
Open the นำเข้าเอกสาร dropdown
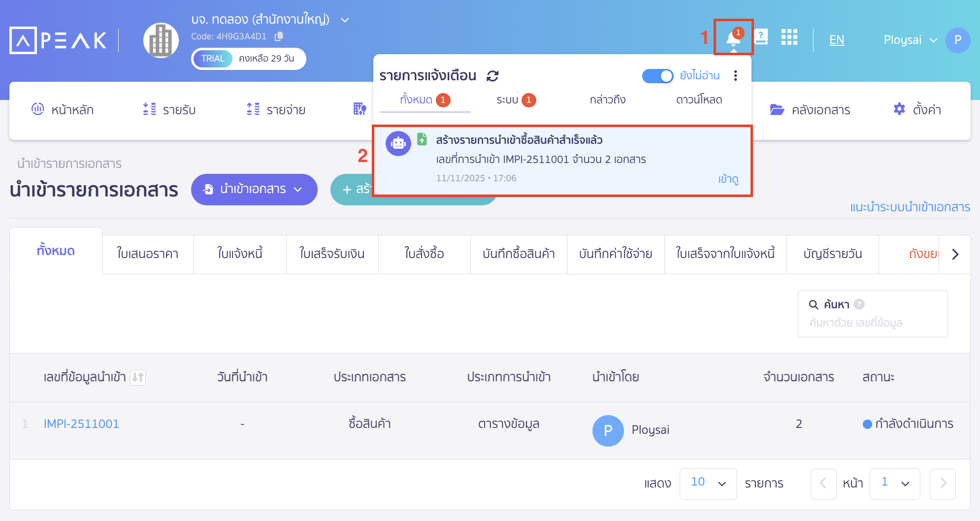click(x=254, y=189)
